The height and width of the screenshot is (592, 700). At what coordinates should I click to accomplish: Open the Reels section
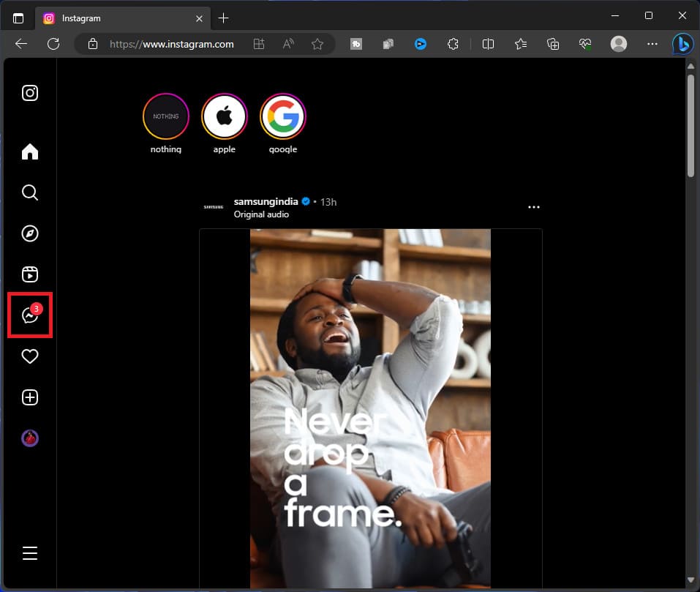click(30, 274)
